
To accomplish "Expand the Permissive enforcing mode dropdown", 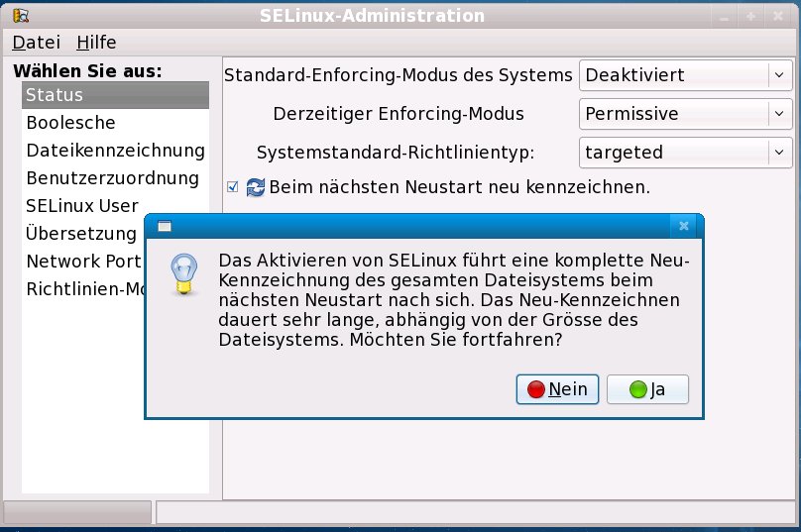I will click(x=685, y=113).
